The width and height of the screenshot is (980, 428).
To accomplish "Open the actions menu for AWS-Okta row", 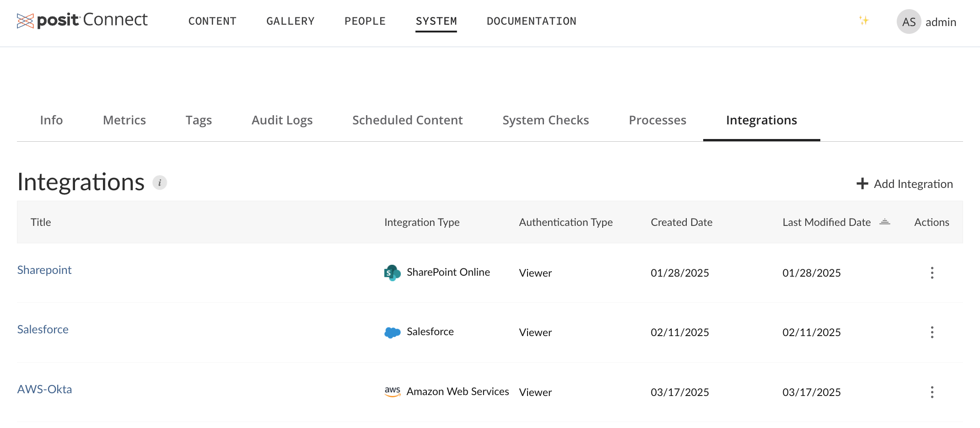I will coord(932,392).
